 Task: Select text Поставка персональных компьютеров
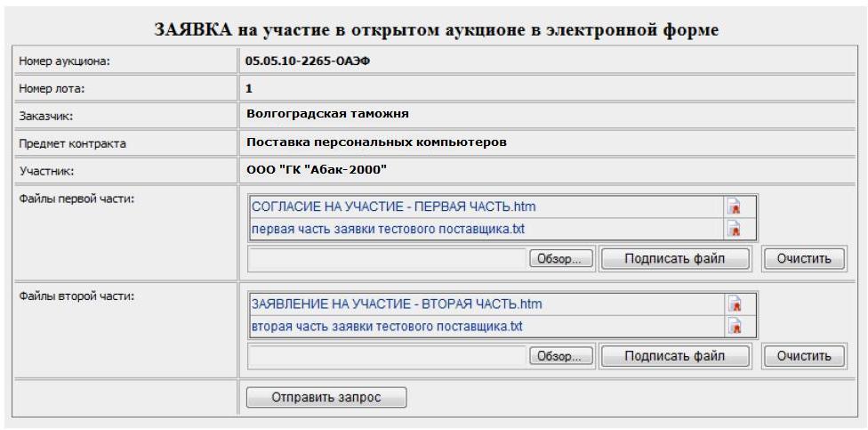coord(376,142)
